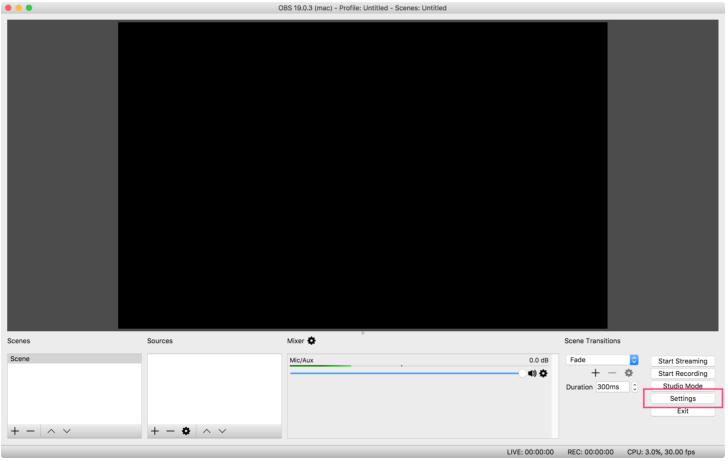The width and height of the screenshot is (728, 461).
Task: Move source down with arrow icon
Action: pyautogui.click(x=222, y=431)
